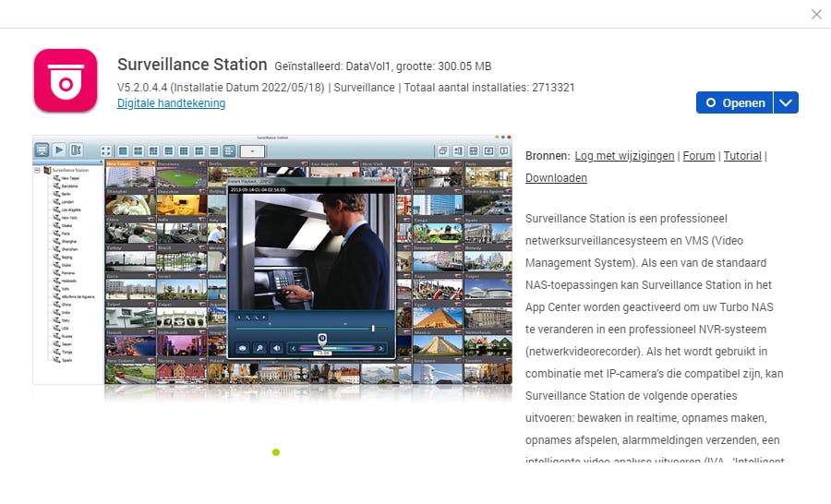Open the Tutorial link
The height and width of the screenshot is (504, 831).
pos(742,156)
